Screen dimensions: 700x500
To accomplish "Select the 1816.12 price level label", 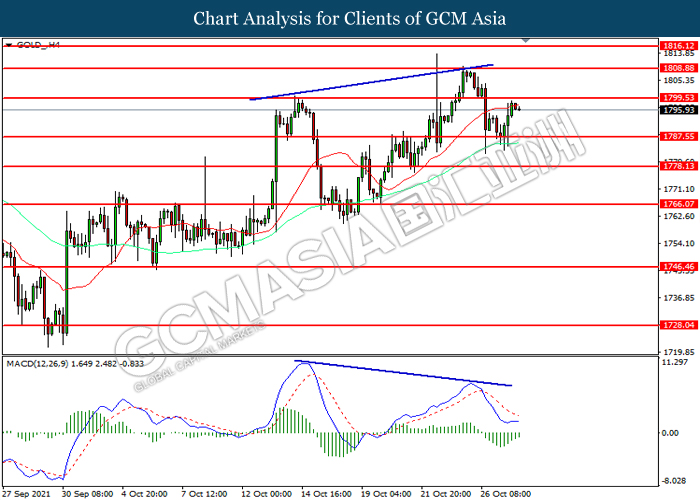I will 679,46.
